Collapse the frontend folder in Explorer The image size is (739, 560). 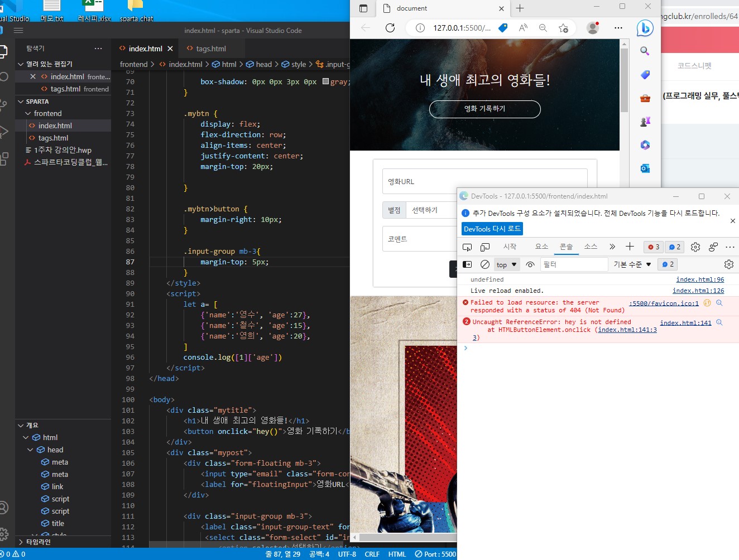pyautogui.click(x=28, y=113)
